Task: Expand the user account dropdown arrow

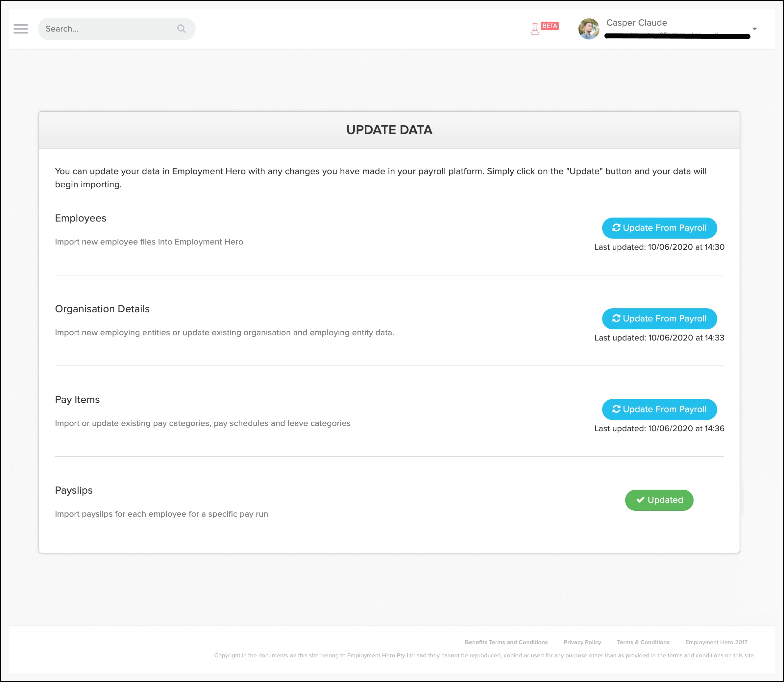Action: [754, 29]
